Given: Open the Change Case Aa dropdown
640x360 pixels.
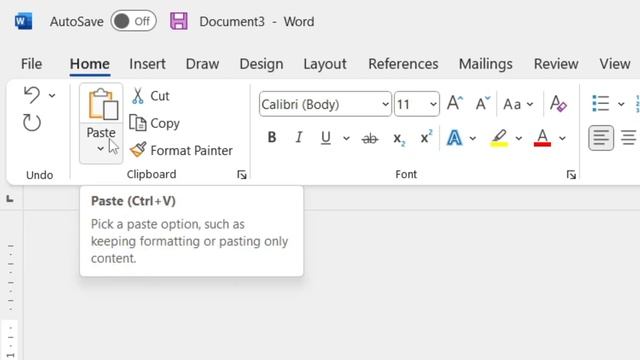Looking at the screenshot, I should click(x=518, y=104).
